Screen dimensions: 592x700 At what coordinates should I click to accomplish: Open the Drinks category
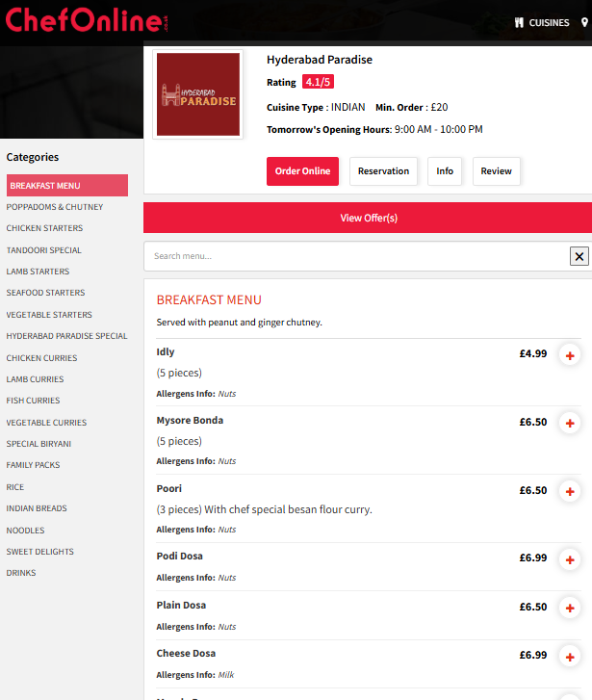pos(20,573)
